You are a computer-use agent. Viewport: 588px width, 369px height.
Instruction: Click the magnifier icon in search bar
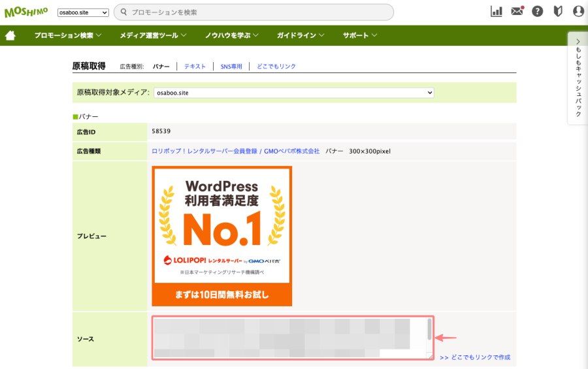point(123,12)
